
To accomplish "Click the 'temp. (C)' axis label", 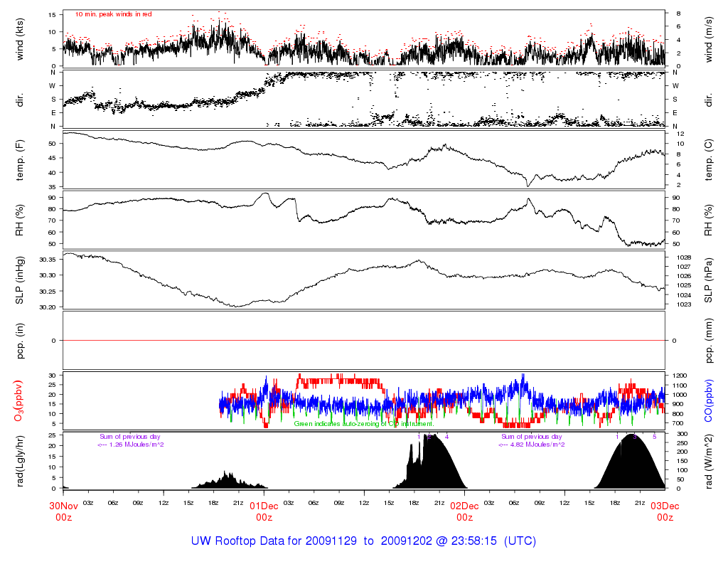I will pos(708,160).
